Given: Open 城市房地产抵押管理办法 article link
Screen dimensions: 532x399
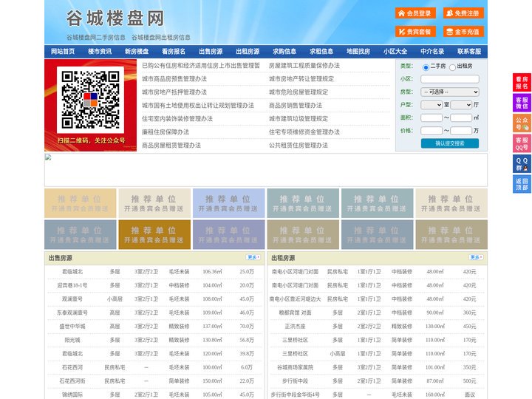Looking at the screenshot, I should click(x=174, y=92).
